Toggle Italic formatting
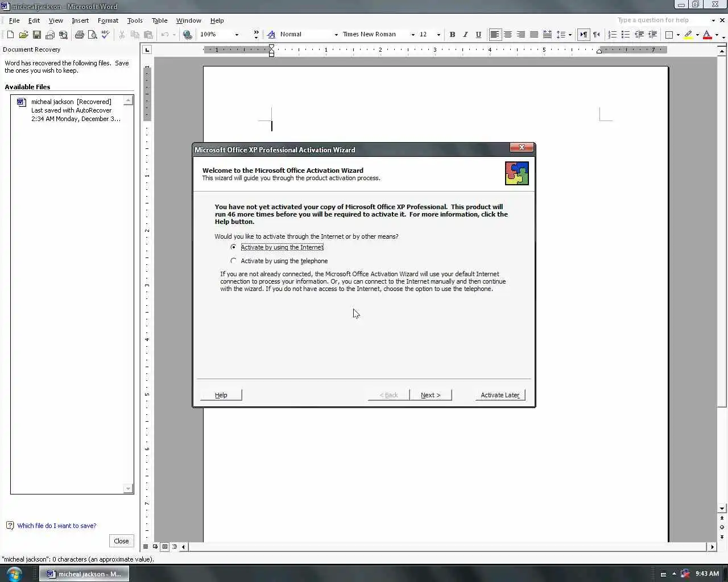 pos(465,35)
